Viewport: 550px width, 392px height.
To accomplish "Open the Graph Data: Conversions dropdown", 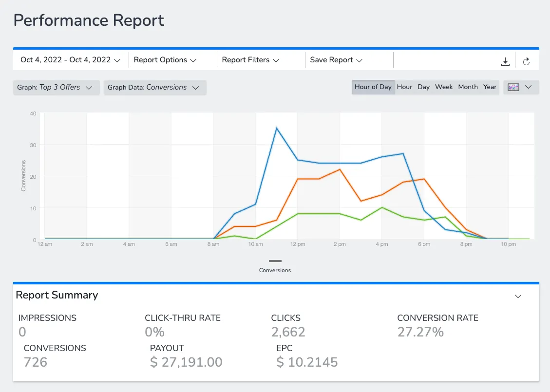I will pyautogui.click(x=155, y=87).
